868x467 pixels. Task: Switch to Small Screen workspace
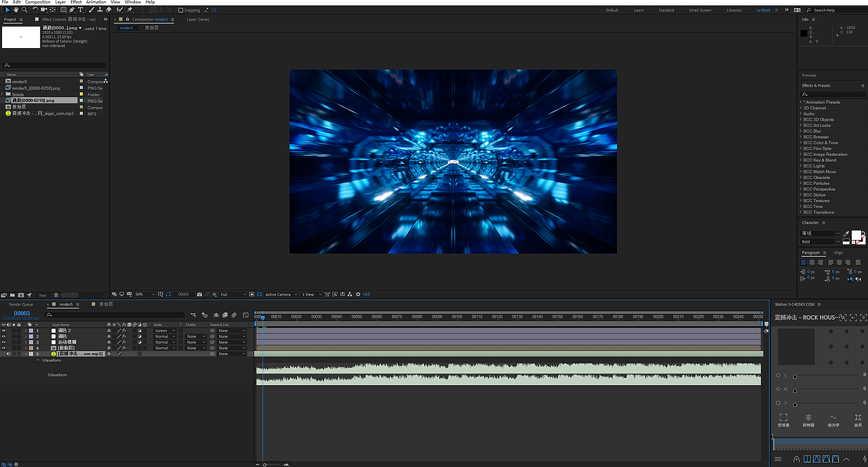pyautogui.click(x=701, y=10)
